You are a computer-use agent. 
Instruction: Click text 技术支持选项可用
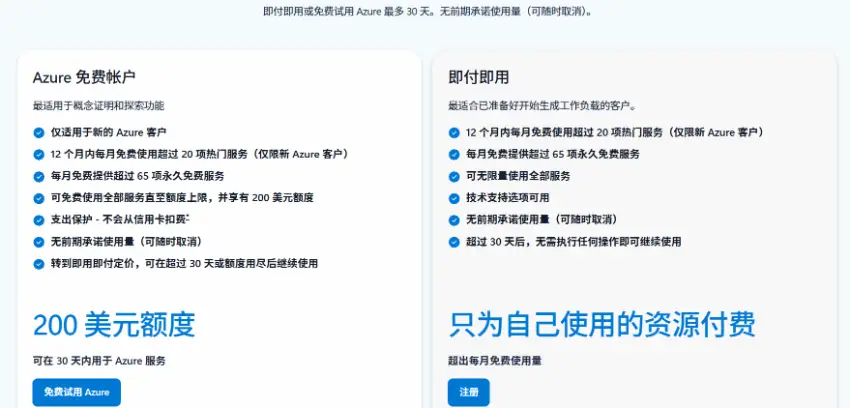(508, 198)
